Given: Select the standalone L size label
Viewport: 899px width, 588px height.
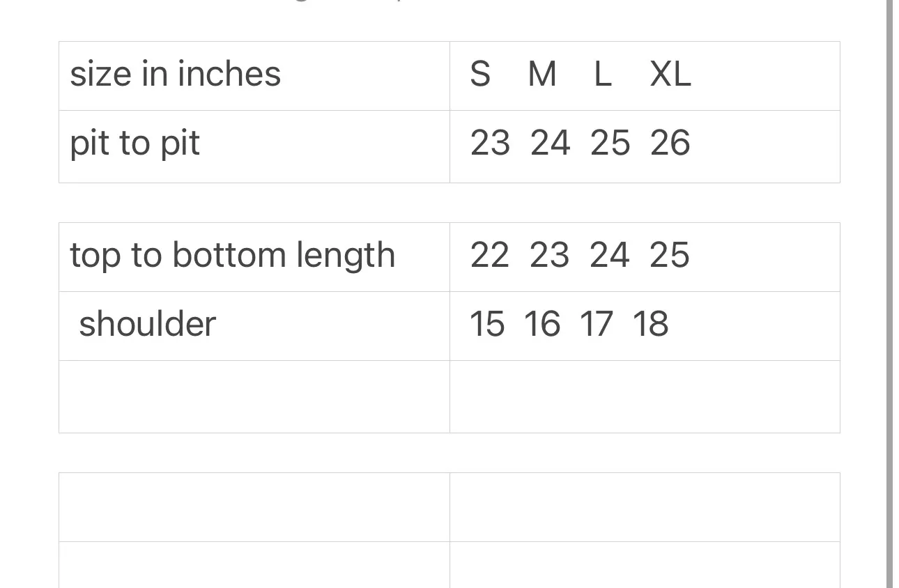Looking at the screenshot, I should click(603, 75).
